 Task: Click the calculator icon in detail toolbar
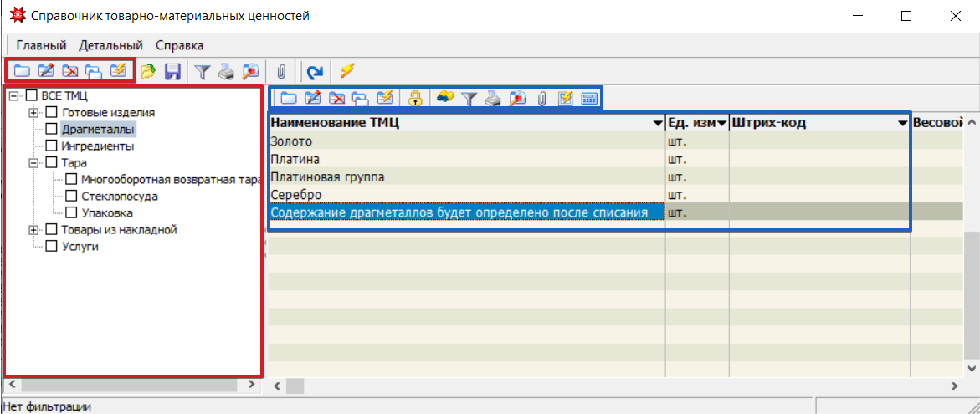(588, 99)
